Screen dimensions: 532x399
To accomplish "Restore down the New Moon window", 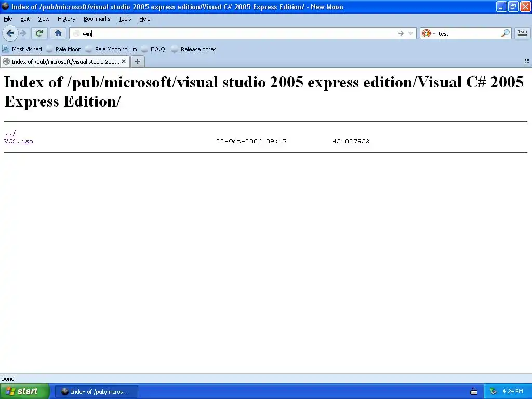I will (513, 6).
